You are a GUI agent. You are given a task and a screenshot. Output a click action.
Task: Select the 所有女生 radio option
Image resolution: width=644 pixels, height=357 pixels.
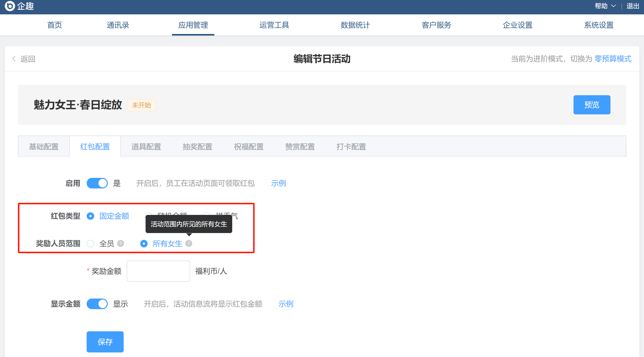tap(144, 244)
